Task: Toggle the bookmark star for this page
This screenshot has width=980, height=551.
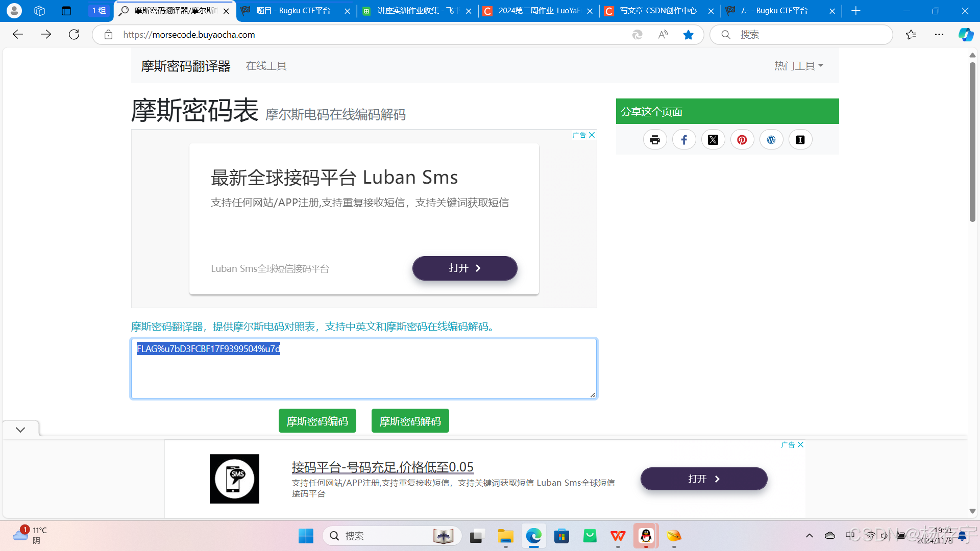Action: click(x=689, y=34)
